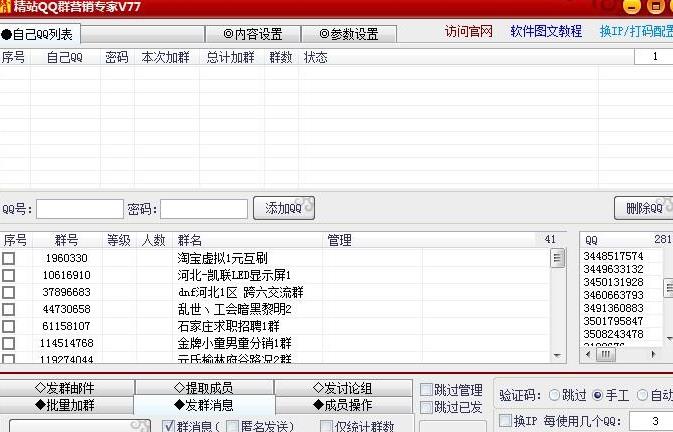Toggle the 换IP checkbox

(x=506, y=420)
